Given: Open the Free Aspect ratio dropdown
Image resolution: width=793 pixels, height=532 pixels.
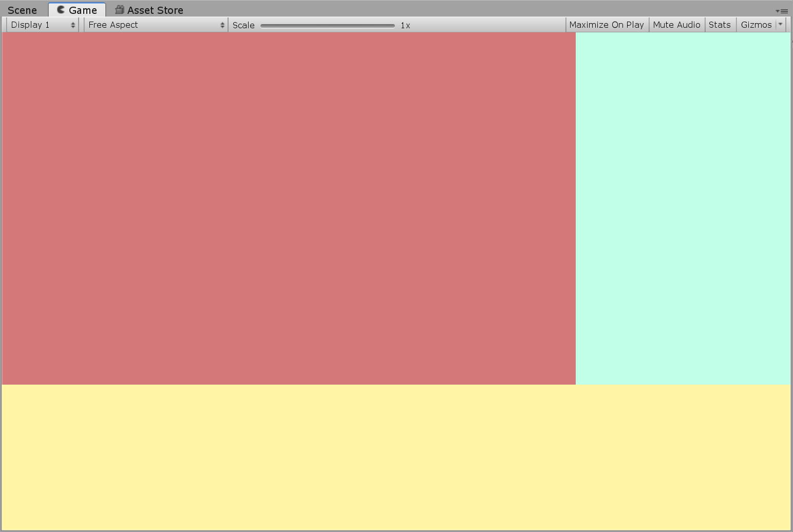Looking at the screenshot, I should pos(156,25).
